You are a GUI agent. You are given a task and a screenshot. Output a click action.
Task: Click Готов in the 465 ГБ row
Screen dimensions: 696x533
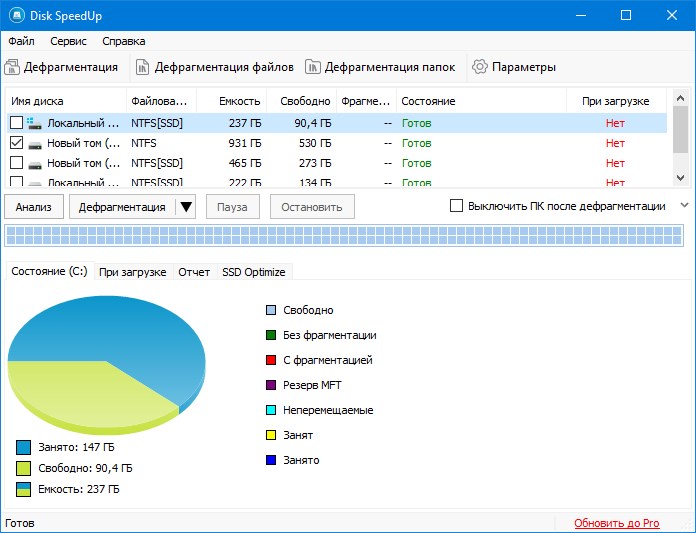coord(416,163)
